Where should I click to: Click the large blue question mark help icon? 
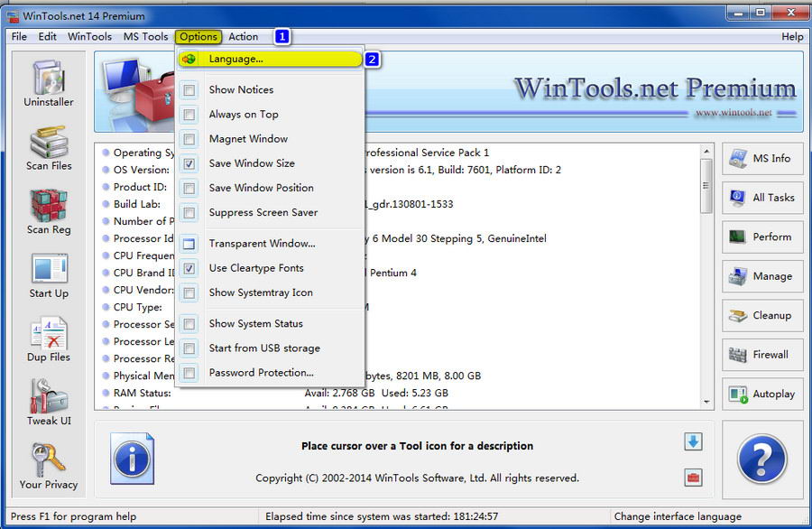[761, 459]
